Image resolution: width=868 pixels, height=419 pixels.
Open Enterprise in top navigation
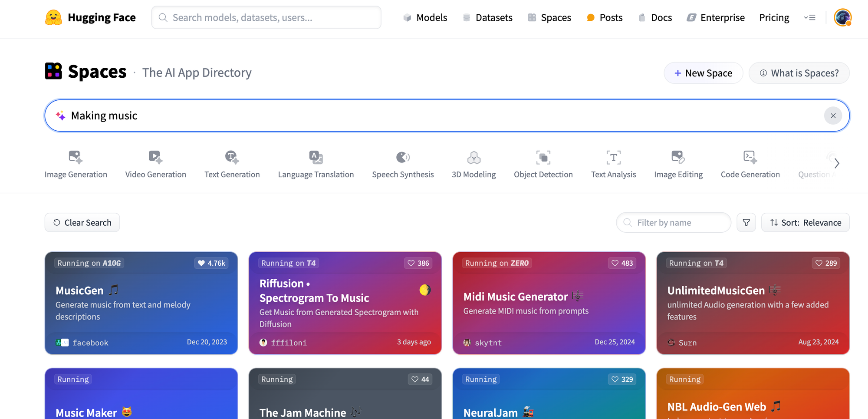pyautogui.click(x=716, y=17)
